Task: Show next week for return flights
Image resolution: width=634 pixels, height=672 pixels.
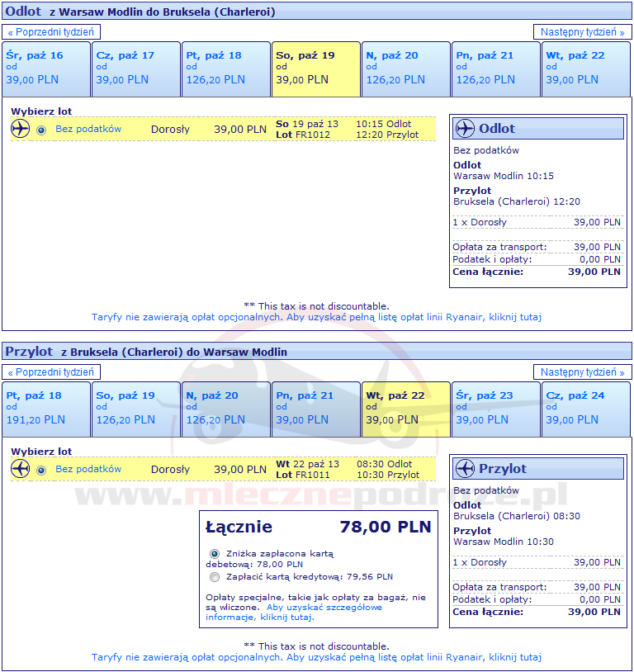Action: (582, 372)
